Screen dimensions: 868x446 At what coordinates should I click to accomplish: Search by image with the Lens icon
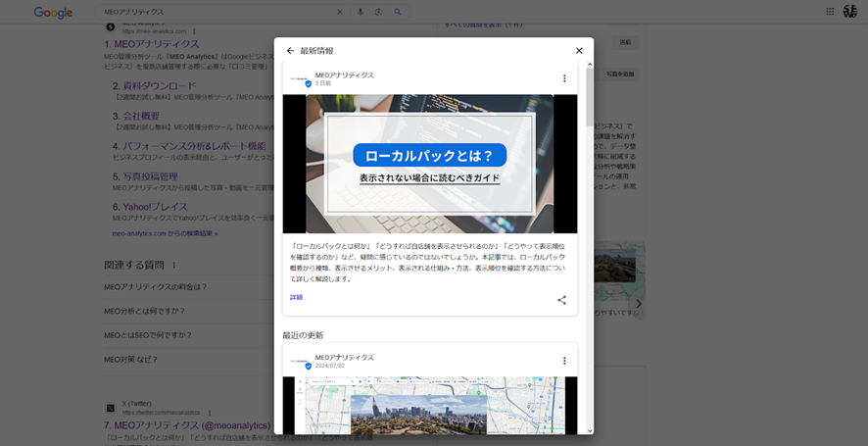click(378, 12)
